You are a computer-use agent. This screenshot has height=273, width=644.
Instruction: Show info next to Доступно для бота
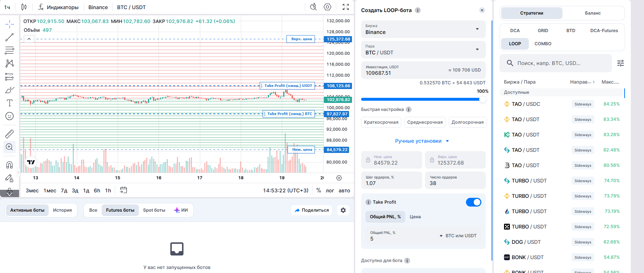click(407, 261)
